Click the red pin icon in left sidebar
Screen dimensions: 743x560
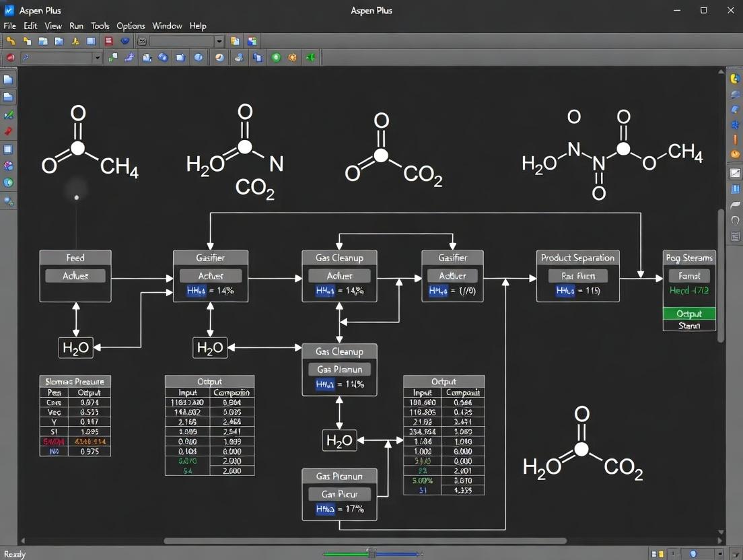(9, 131)
